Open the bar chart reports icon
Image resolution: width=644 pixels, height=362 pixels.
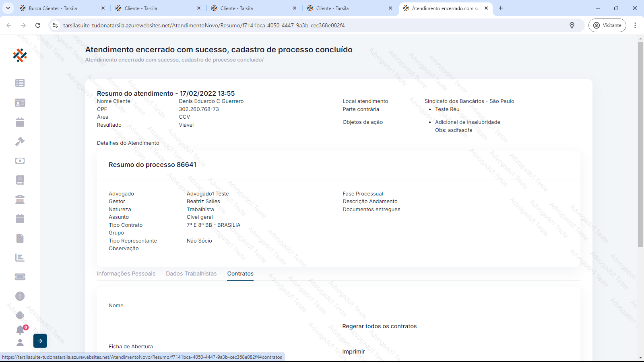click(x=20, y=257)
